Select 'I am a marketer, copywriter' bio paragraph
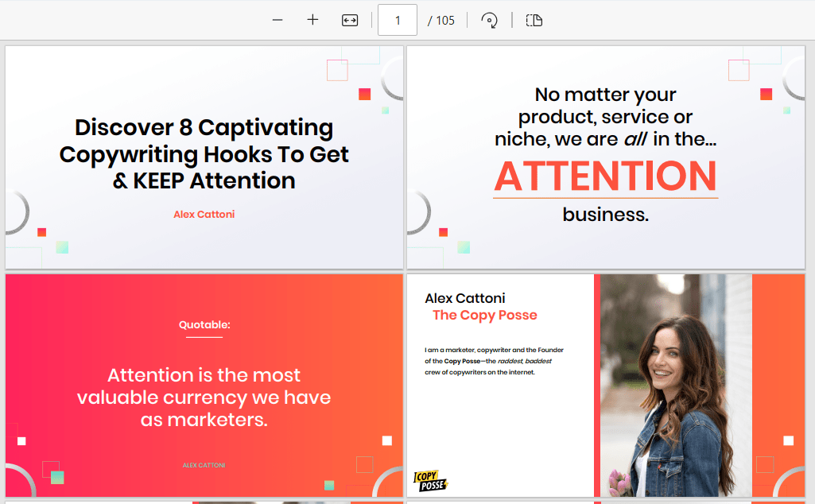815x504 pixels. (494, 361)
